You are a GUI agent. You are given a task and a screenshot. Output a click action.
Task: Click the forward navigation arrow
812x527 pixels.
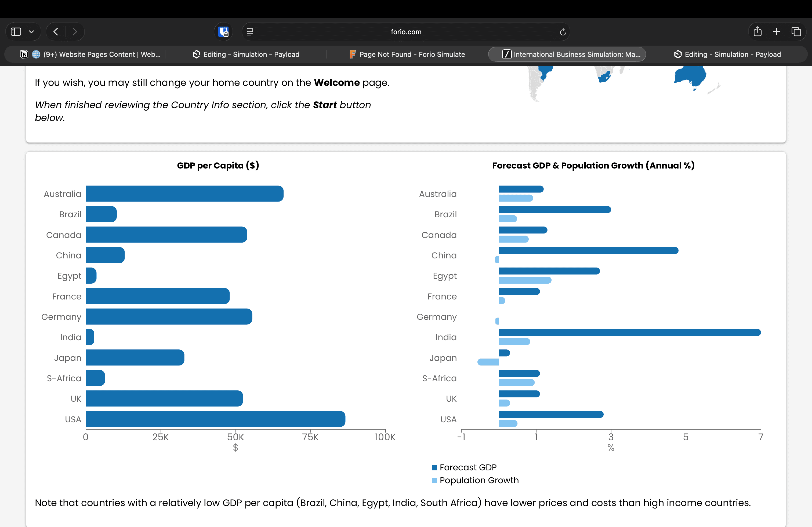[x=75, y=32]
